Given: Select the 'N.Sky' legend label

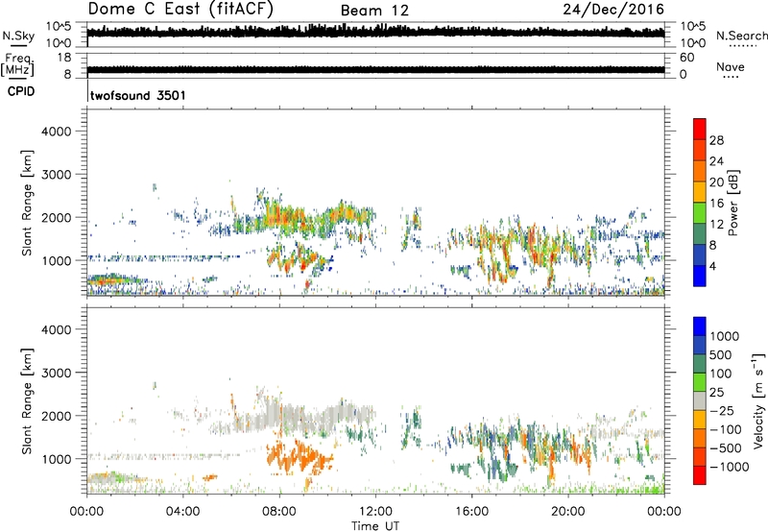Looking at the screenshot, I should [18, 36].
